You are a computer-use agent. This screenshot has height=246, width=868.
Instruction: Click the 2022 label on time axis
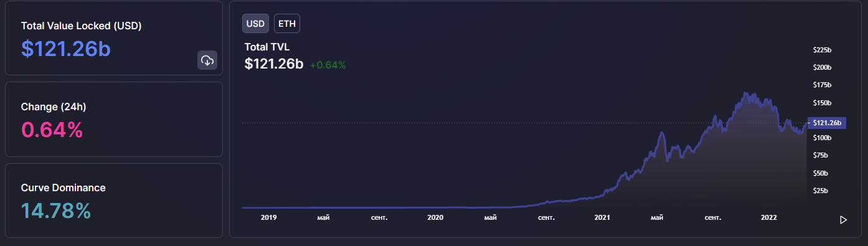click(769, 217)
